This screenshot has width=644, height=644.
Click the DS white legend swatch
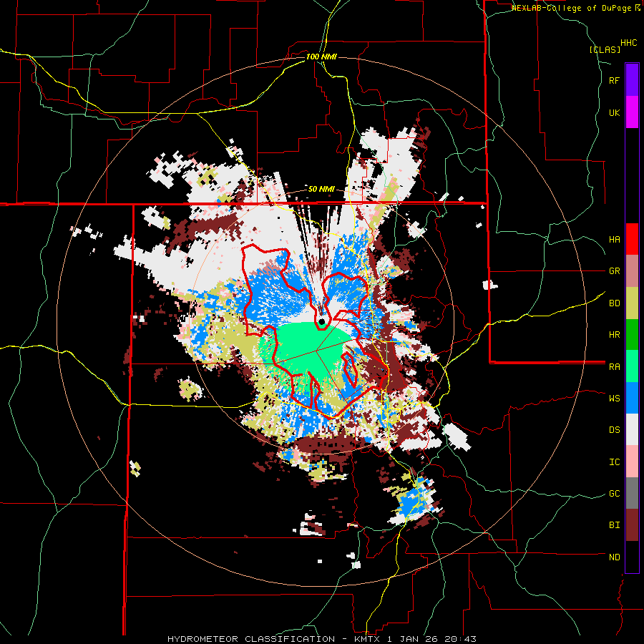coord(632,429)
